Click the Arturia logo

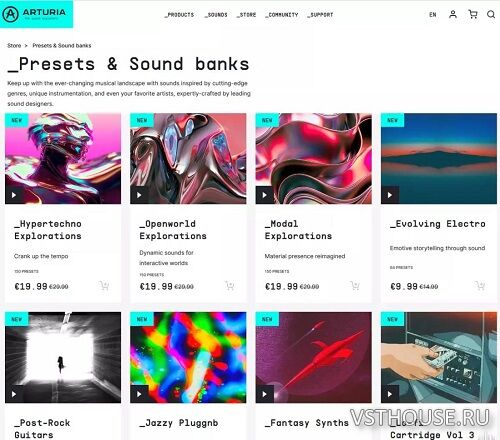point(36,14)
